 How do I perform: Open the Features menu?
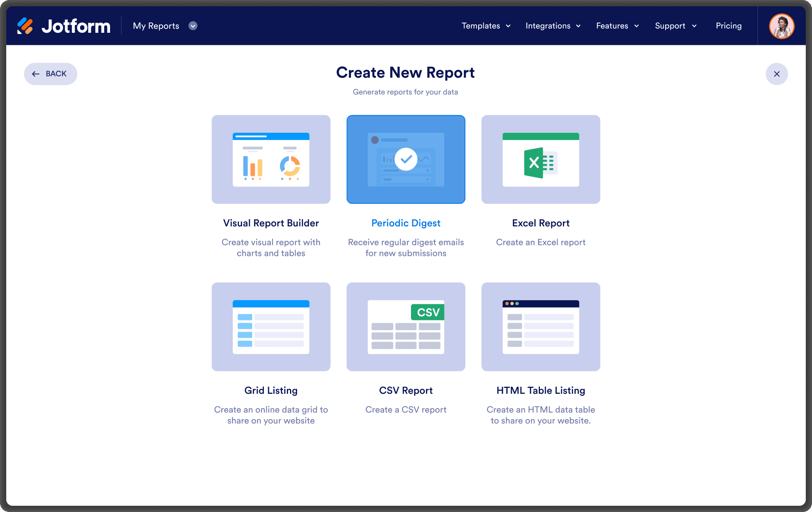(x=617, y=26)
